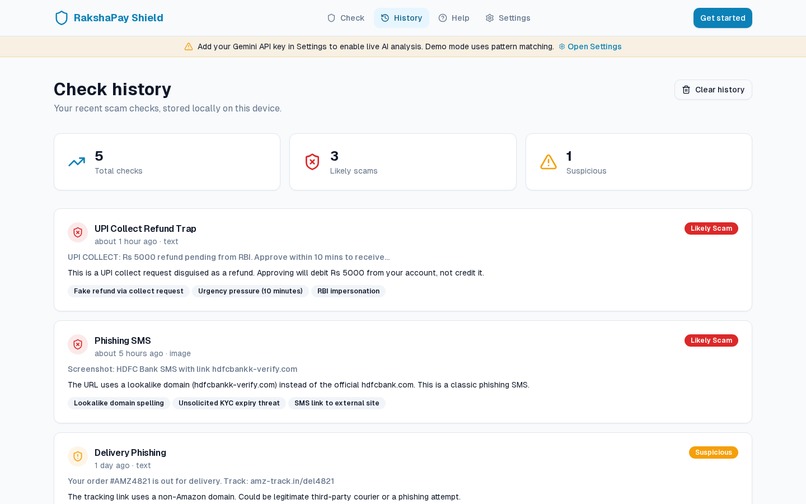Click the yellow triangle icon on Suspicious card

coord(548,162)
